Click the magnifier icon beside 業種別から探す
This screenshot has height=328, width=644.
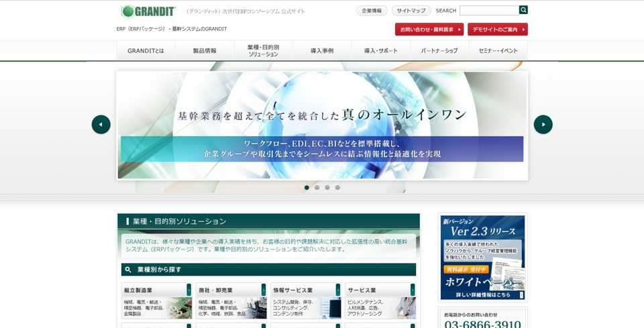click(x=128, y=270)
